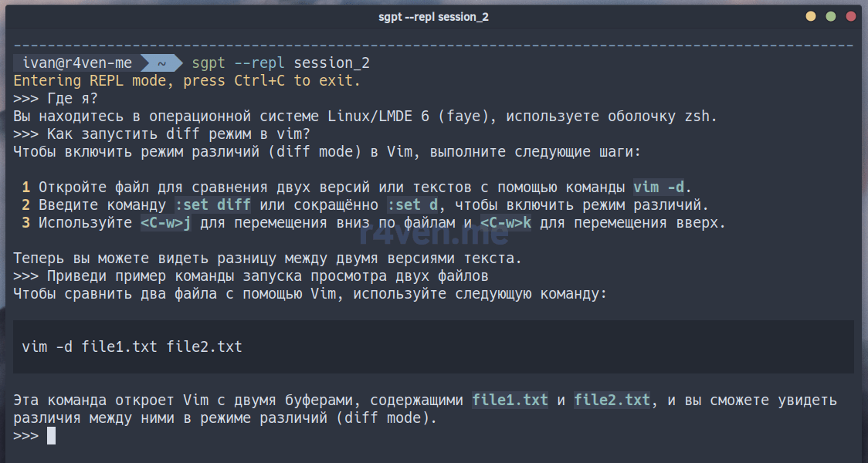The width and height of the screenshot is (868, 463).
Task: Close the terminal with the red button
Action: [851, 17]
